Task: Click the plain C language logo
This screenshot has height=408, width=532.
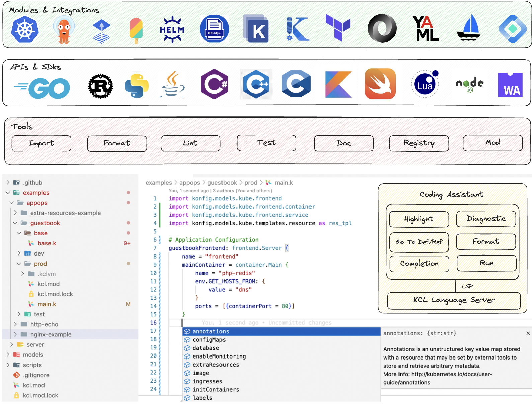Action: (x=296, y=84)
